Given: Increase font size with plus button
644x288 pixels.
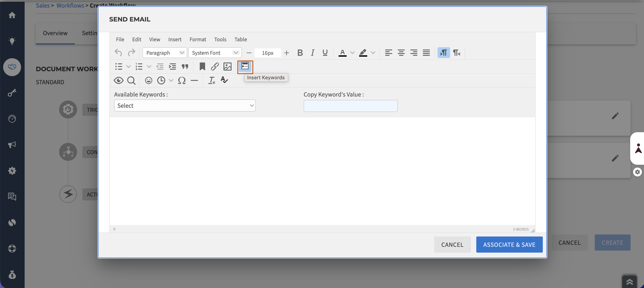Looking at the screenshot, I should [286, 53].
